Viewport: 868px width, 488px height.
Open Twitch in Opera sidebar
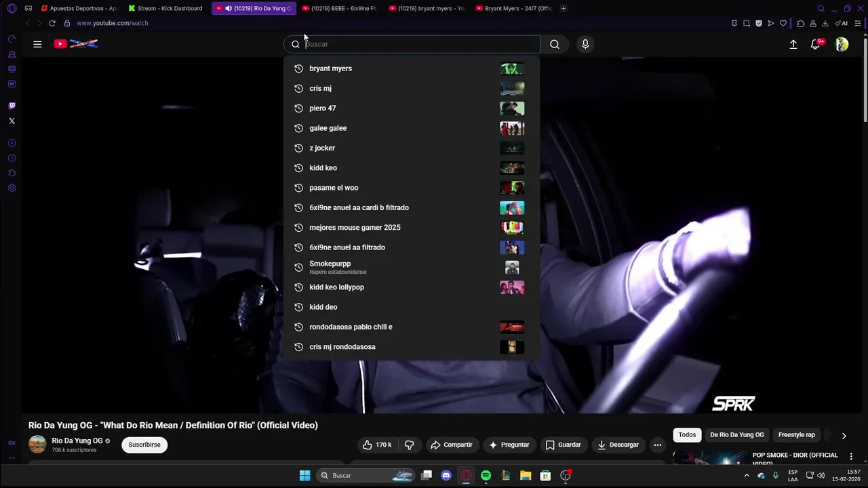click(12, 106)
